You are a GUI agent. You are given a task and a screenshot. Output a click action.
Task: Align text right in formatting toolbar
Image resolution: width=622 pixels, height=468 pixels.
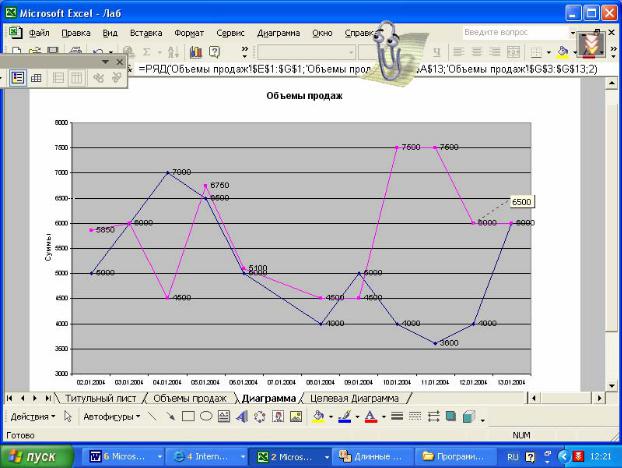(x=495, y=52)
